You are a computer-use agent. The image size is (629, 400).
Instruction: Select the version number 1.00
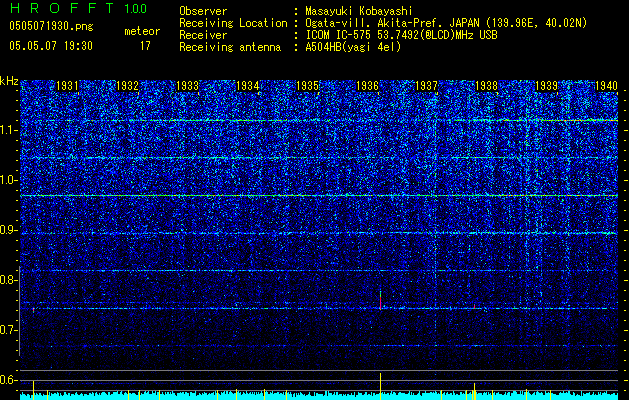coord(136,8)
